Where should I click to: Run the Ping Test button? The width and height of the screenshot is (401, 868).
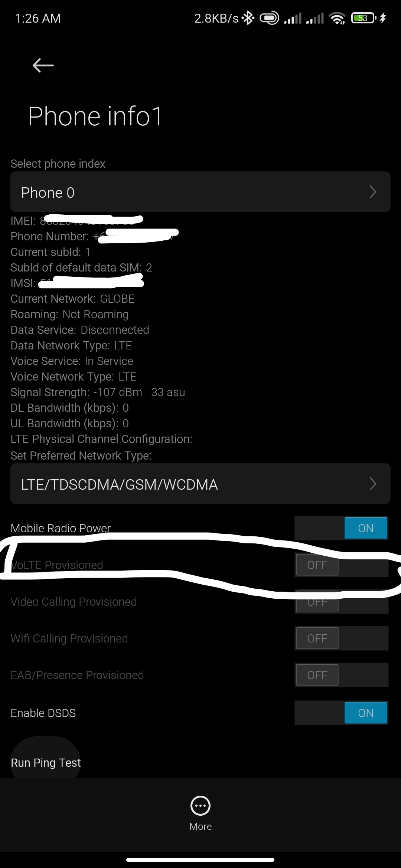coord(46,762)
